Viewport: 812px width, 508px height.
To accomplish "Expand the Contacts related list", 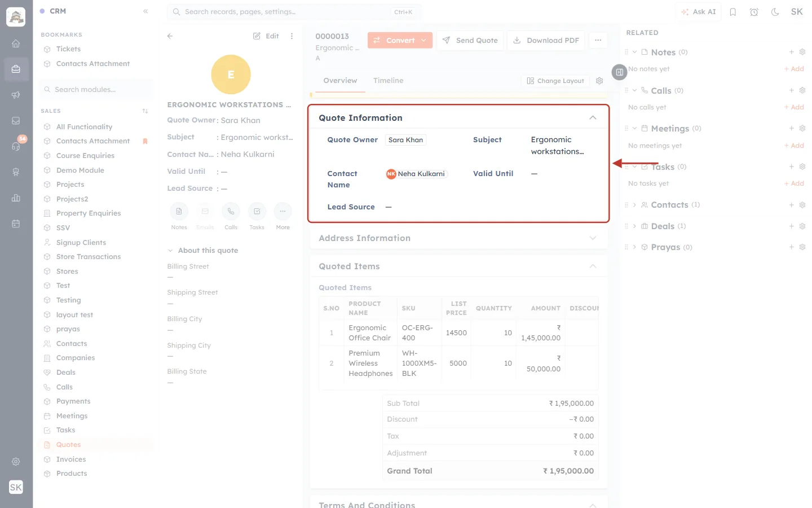I will [634, 205].
